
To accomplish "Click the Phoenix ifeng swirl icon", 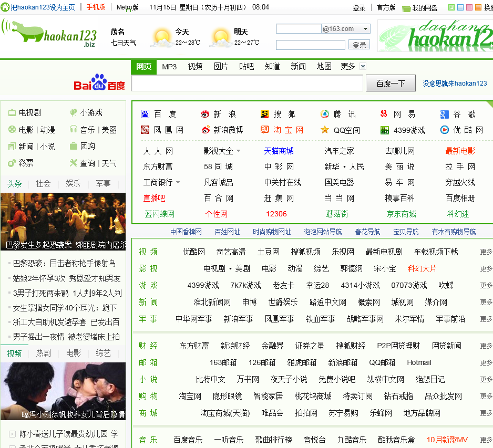I will [x=145, y=130].
